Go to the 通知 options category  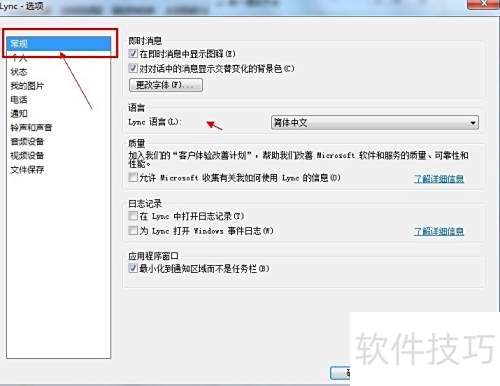pos(19,114)
